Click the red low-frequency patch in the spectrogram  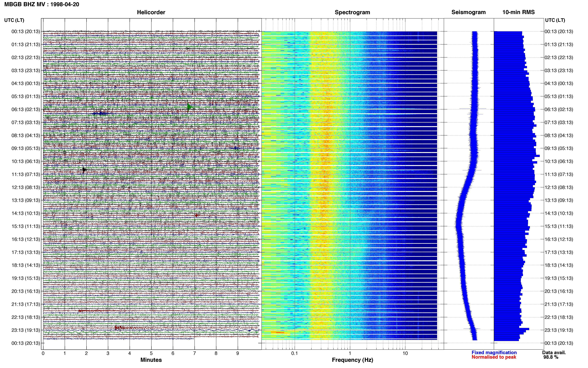277,332
